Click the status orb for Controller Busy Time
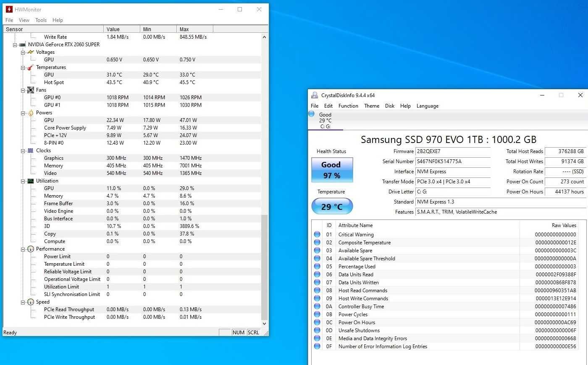The height and width of the screenshot is (365, 588). point(317,307)
